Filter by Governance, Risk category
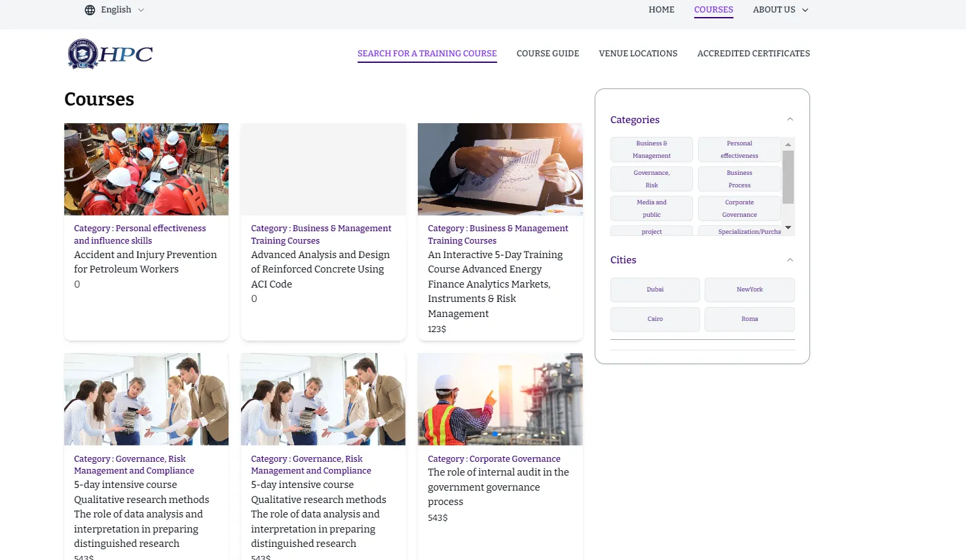Screen dimensions: 966x560 coord(652,179)
